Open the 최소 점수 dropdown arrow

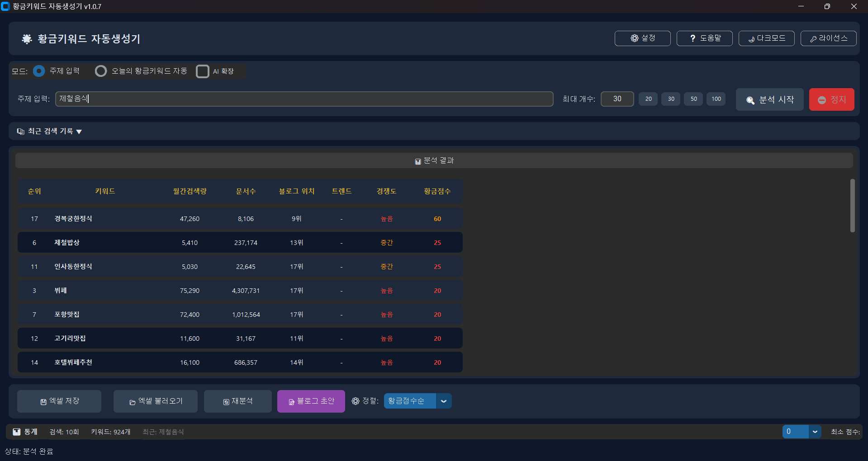(815, 432)
